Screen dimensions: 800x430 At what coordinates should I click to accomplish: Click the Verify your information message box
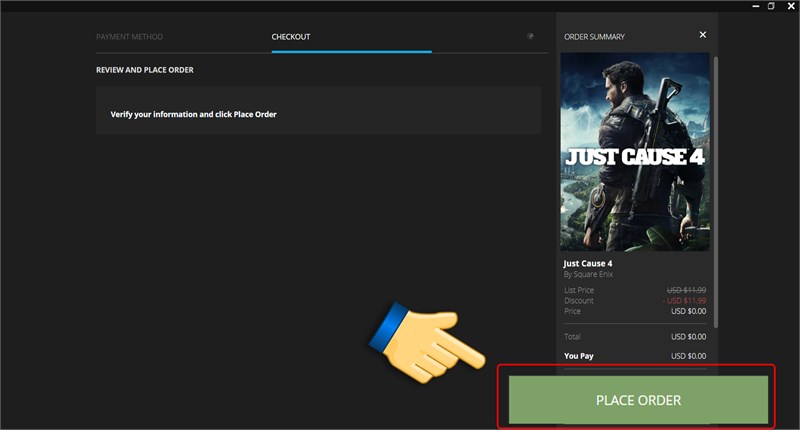click(x=318, y=111)
